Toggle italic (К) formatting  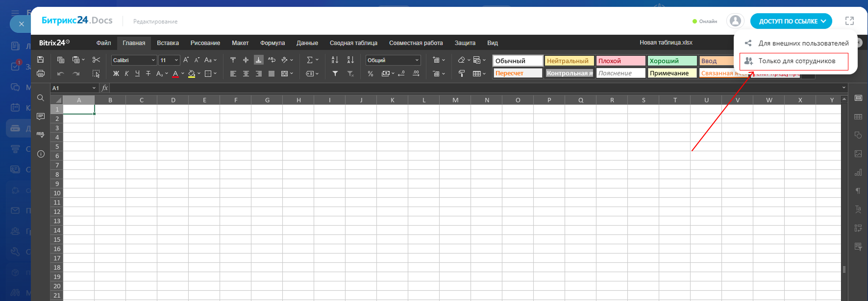[x=126, y=73]
